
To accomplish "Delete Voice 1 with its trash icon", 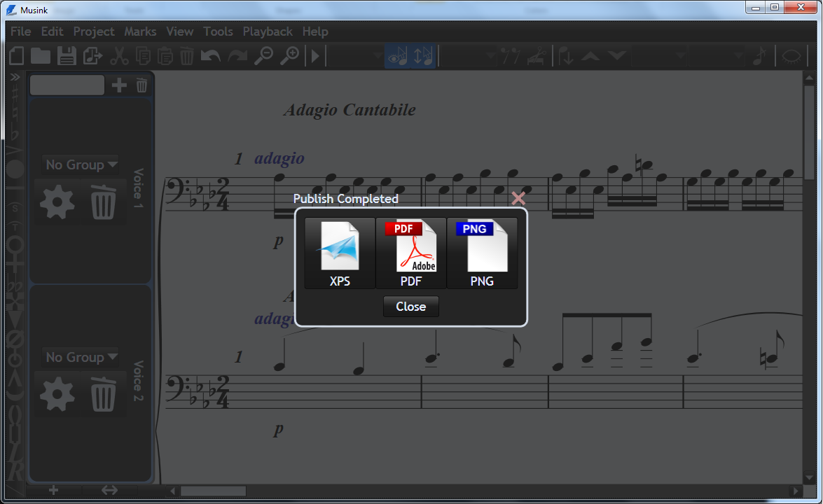I will [x=103, y=202].
